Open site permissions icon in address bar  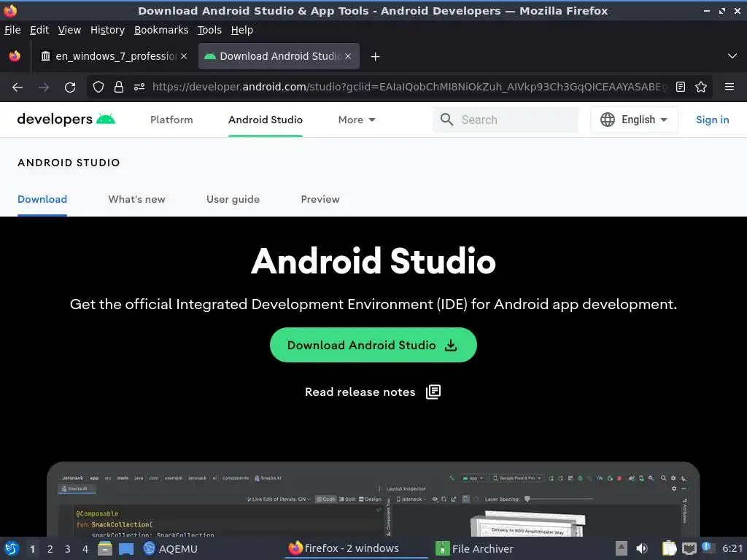[139, 87]
